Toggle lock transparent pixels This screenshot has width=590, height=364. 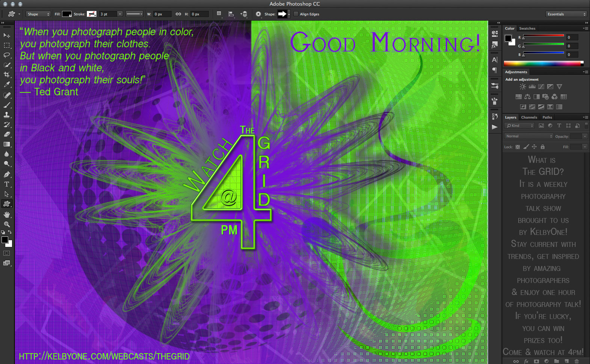(x=518, y=147)
